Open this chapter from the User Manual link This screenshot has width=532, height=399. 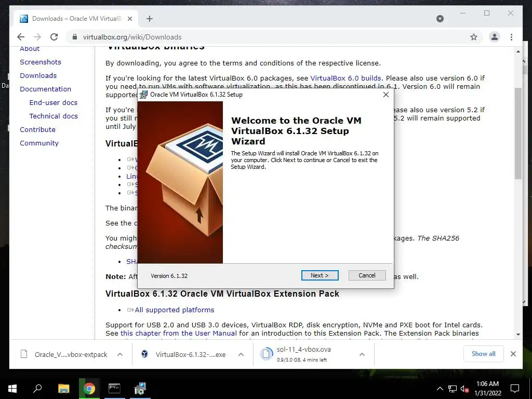pos(179,333)
